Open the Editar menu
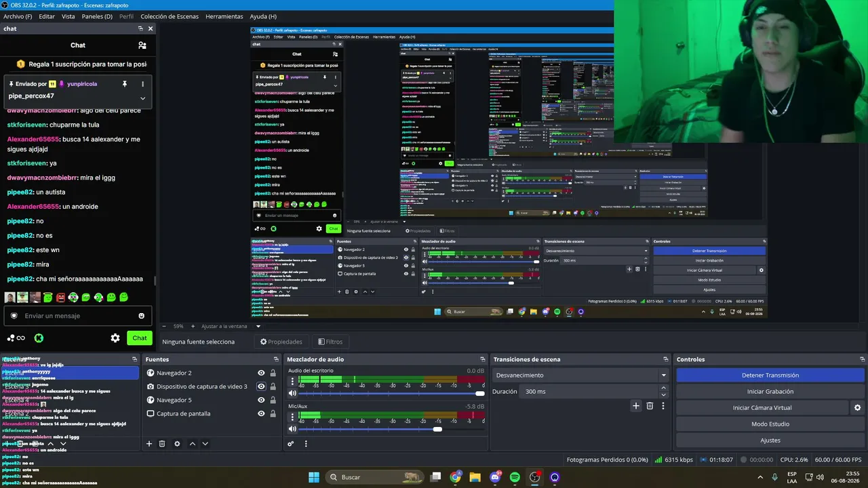868x488 pixels. tap(47, 16)
